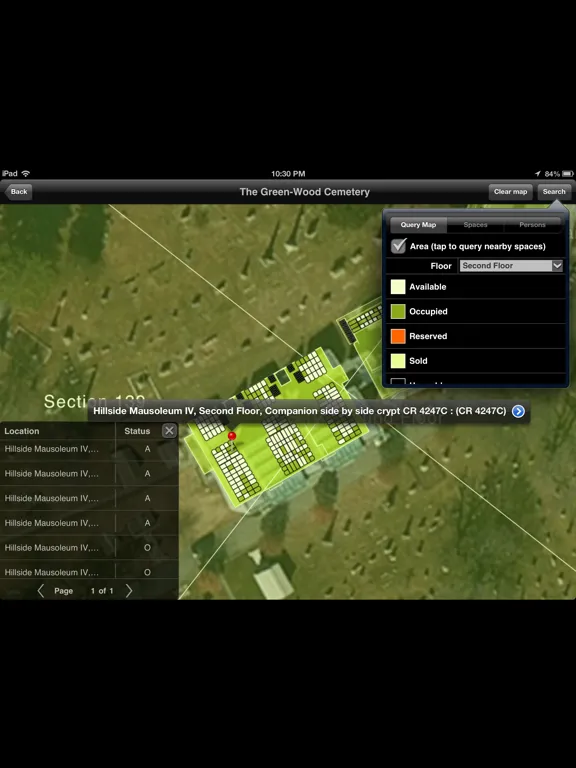The height and width of the screenshot is (768, 576).
Task: Tap the location services arrow icon
Action: click(x=537, y=173)
